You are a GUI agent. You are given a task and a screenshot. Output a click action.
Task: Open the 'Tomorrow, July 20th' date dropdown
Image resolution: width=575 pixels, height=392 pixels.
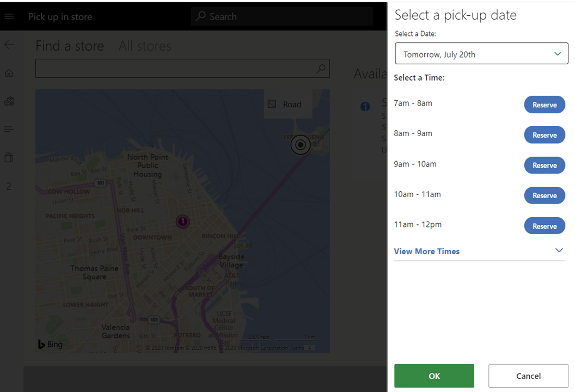481,53
